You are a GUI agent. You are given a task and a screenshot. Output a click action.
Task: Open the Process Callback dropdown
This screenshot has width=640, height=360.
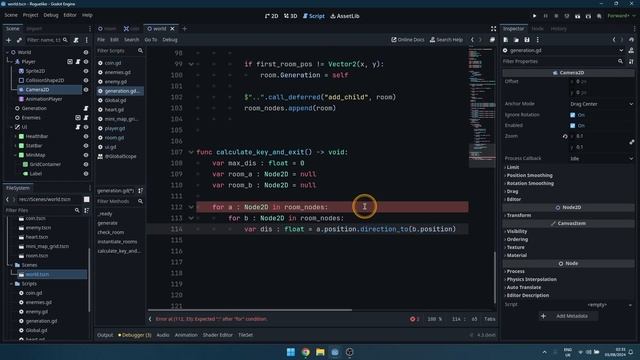click(x=601, y=158)
